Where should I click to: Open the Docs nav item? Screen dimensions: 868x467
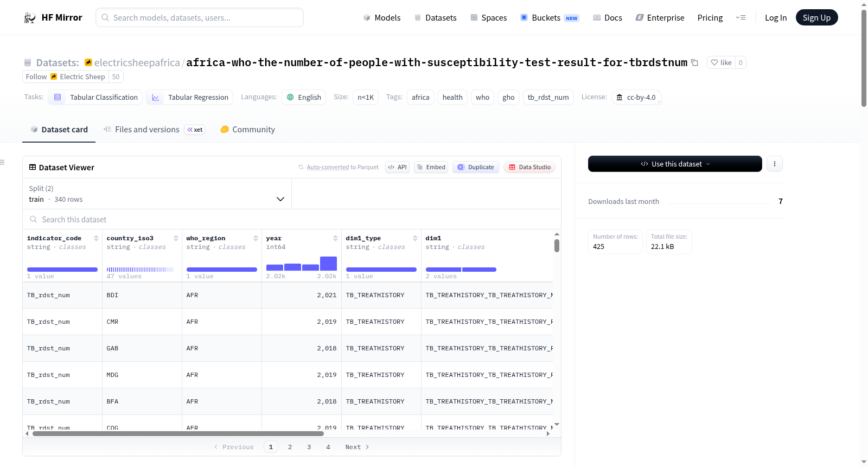608,18
